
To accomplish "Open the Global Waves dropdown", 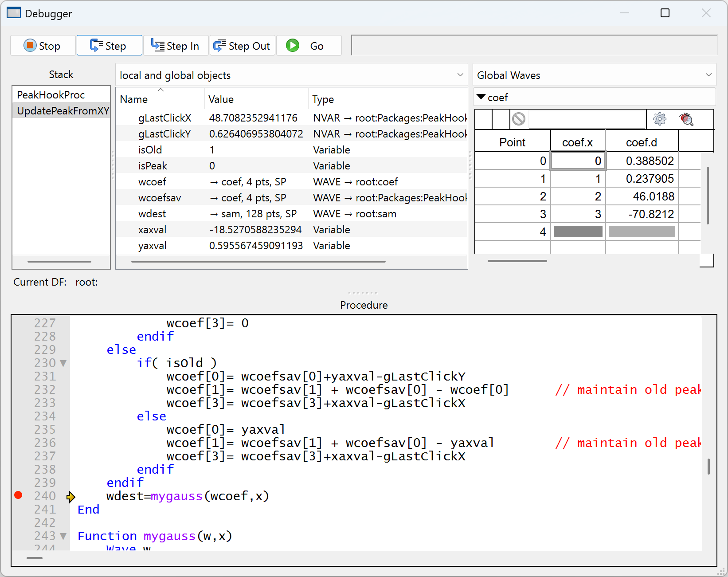I will (594, 75).
